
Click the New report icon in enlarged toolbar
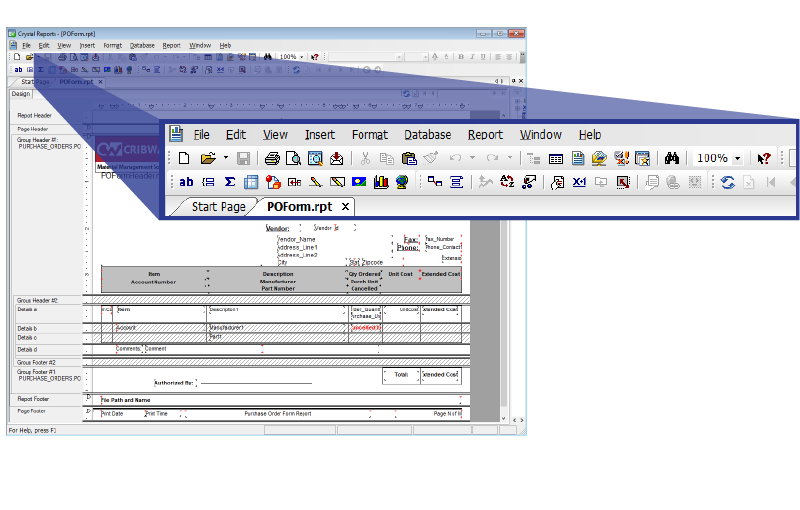tap(184, 158)
